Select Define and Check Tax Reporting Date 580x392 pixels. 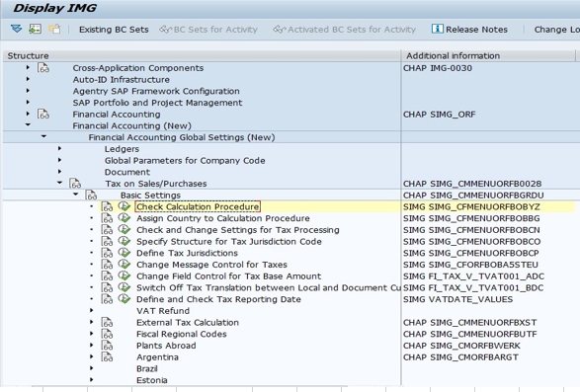coord(218,299)
